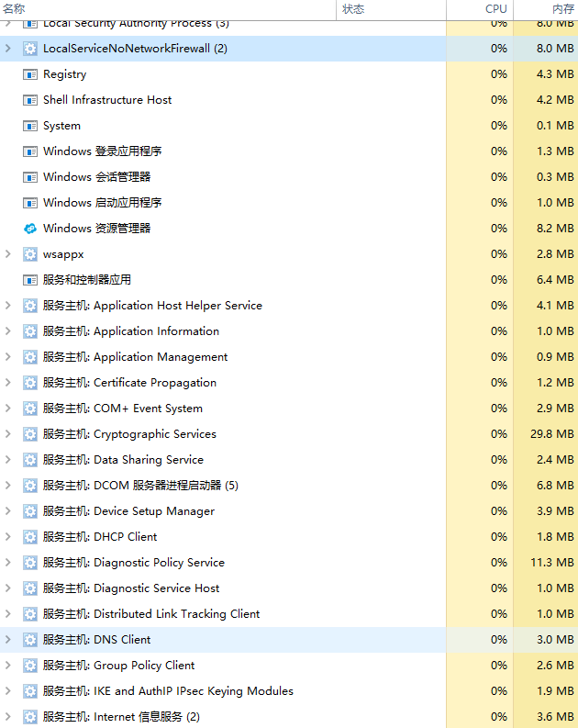Expand 服务主机: DNS Client
Screen dimensions: 578x728
tap(8, 640)
